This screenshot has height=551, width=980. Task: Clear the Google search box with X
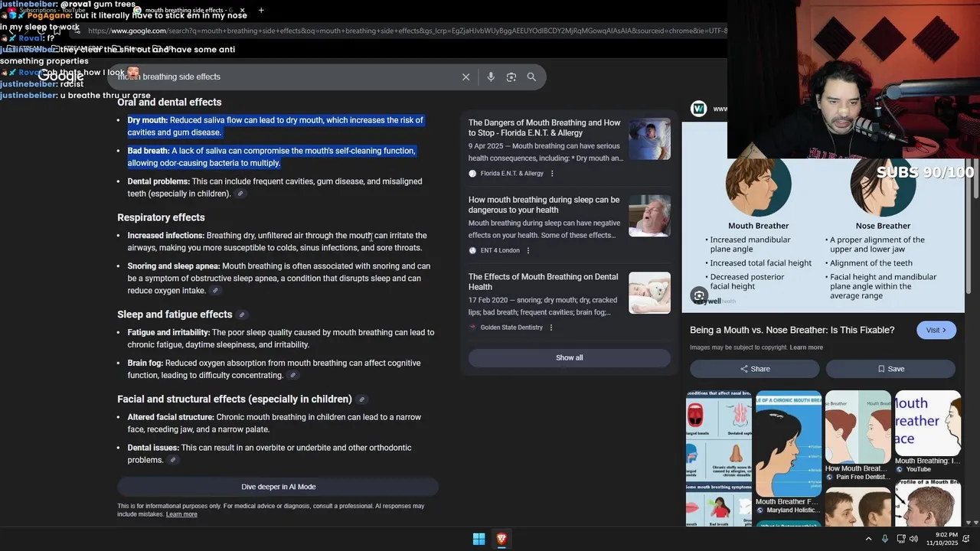click(465, 77)
